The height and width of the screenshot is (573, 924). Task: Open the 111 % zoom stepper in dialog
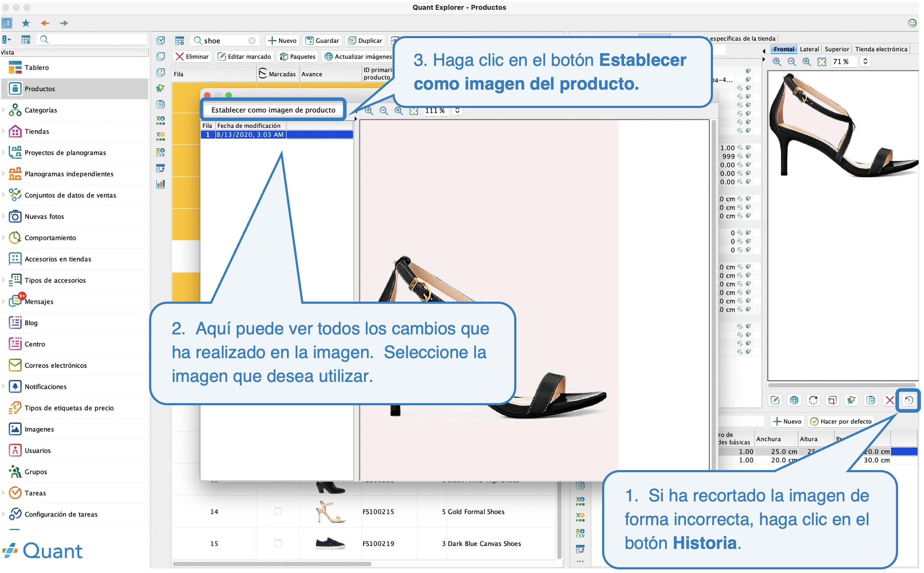pyautogui.click(x=457, y=110)
